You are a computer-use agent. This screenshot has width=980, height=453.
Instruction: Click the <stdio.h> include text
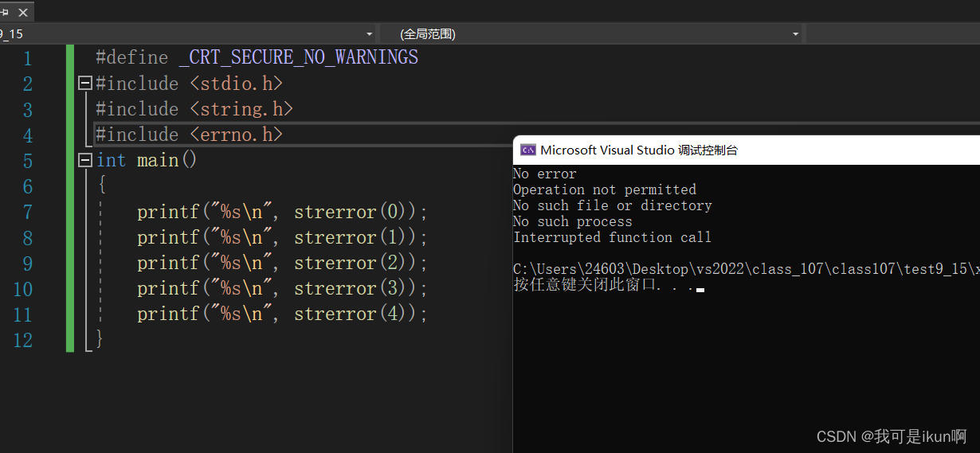(x=237, y=83)
